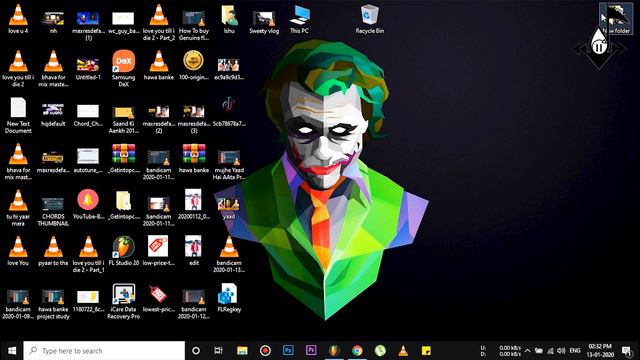Select the 'YouTube-B...' red bell icon
Viewport: 640px width, 360px height.
click(88, 200)
